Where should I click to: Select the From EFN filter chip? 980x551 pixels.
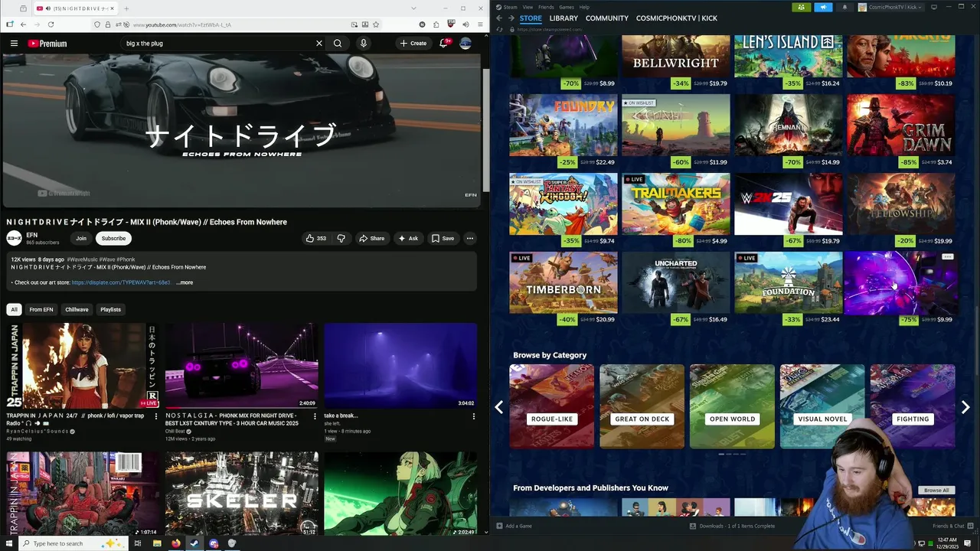41,309
